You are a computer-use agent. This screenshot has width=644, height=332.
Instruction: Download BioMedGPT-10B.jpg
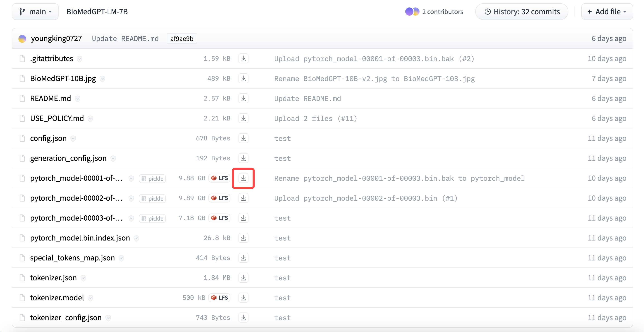[x=243, y=79]
